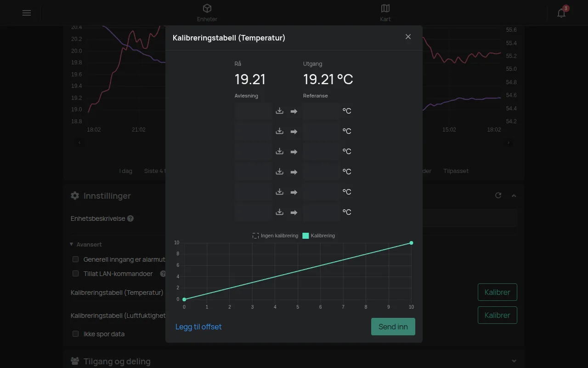
Task: Open the Enheter tab
Action: pyautogui.click(x=207, y=13)
